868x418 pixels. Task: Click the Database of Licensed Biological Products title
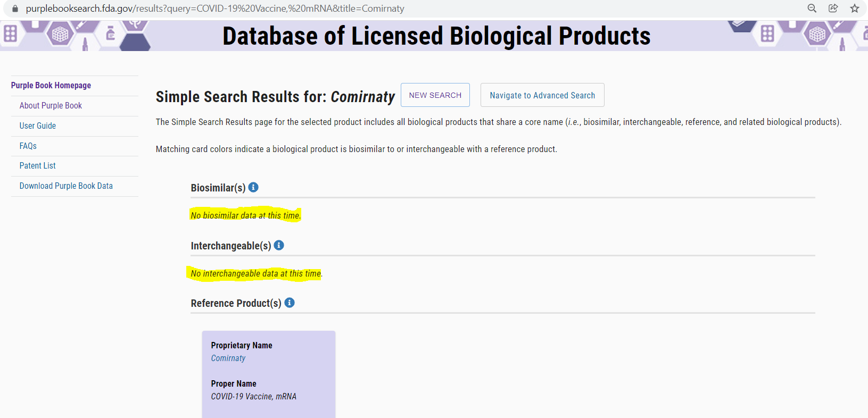[436, 36]
